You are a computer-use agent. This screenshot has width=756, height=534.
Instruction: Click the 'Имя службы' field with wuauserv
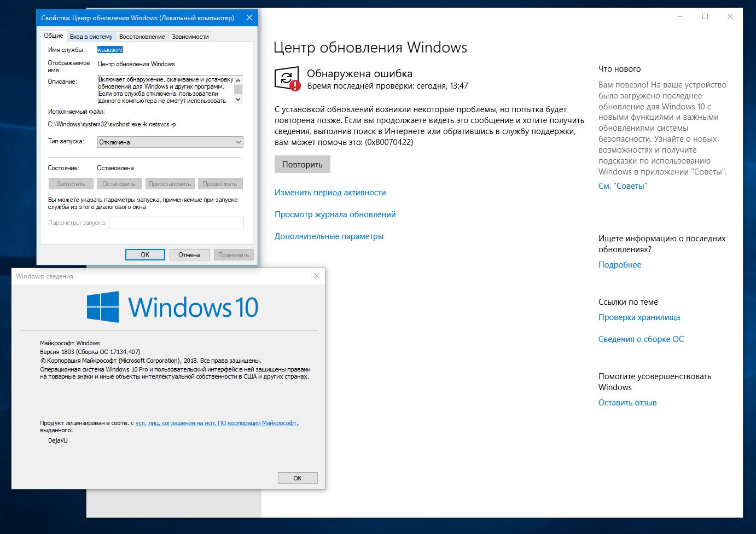[110, 50]
